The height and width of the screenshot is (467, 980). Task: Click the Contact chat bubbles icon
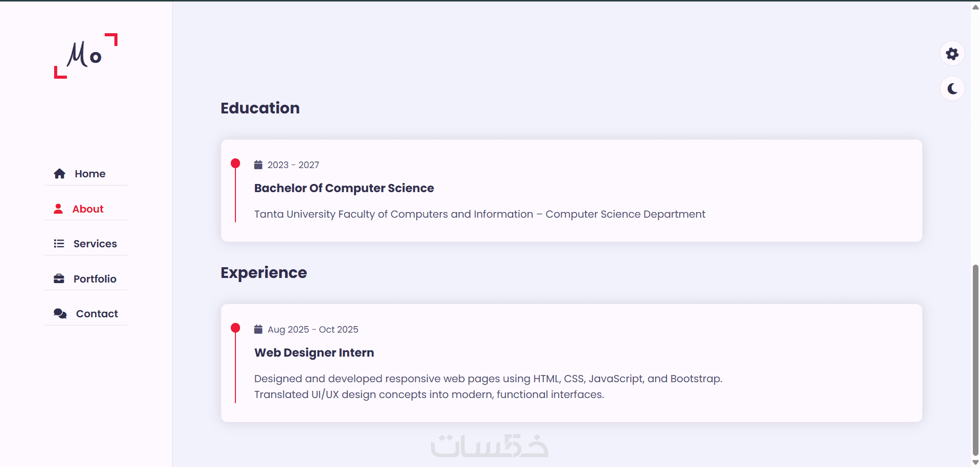click(x=60, y=314)
